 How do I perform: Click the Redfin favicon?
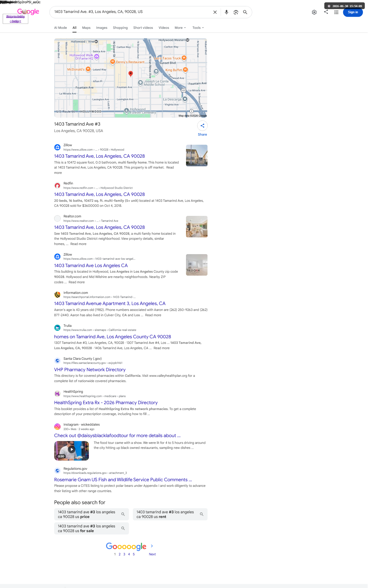(x=57, y=186)
